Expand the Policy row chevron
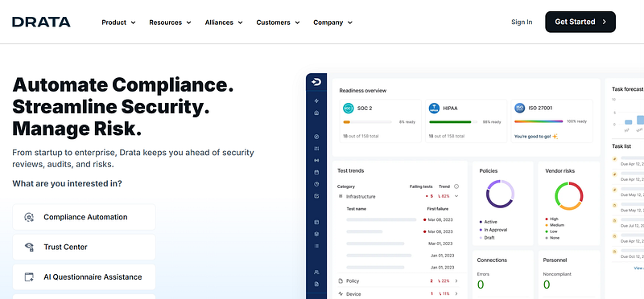 click(x=456, y=281)
